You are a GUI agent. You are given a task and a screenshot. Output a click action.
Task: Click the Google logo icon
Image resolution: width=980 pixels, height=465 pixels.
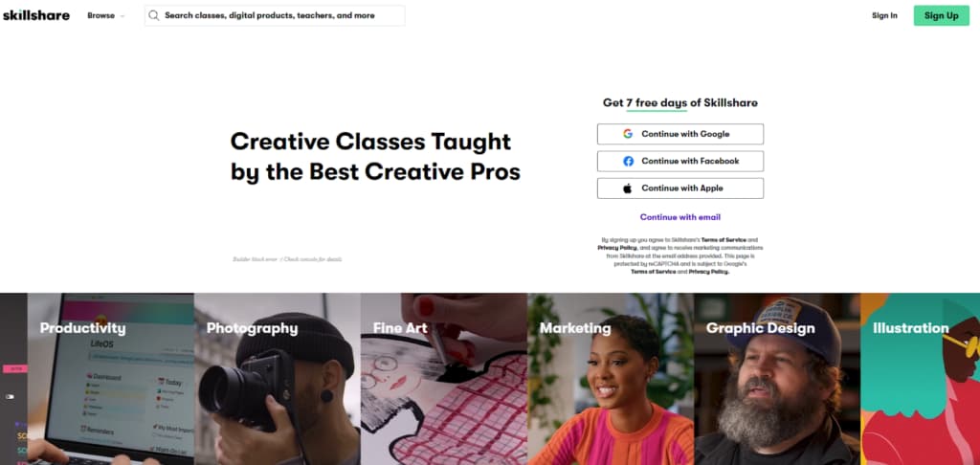[628, 134]
